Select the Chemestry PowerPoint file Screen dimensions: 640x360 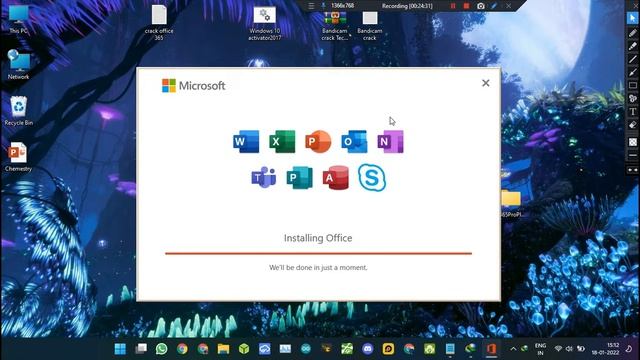pyautogui.click(x=18, y=156)
